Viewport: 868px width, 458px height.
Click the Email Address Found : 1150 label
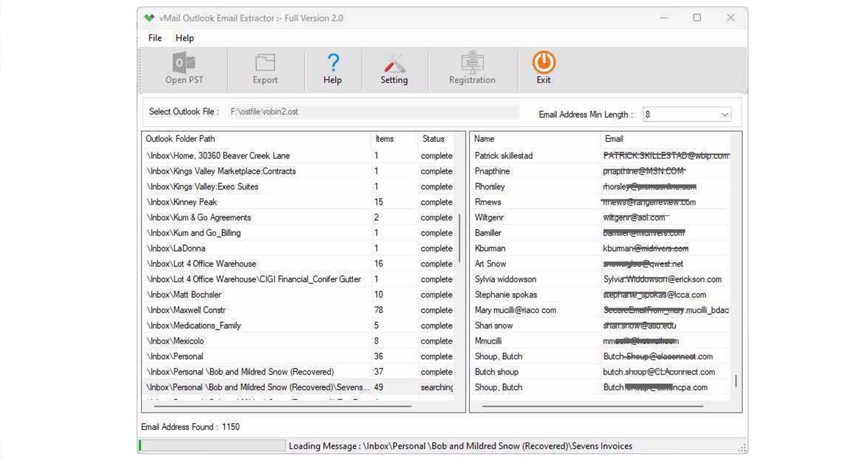[x=191, y=427]
